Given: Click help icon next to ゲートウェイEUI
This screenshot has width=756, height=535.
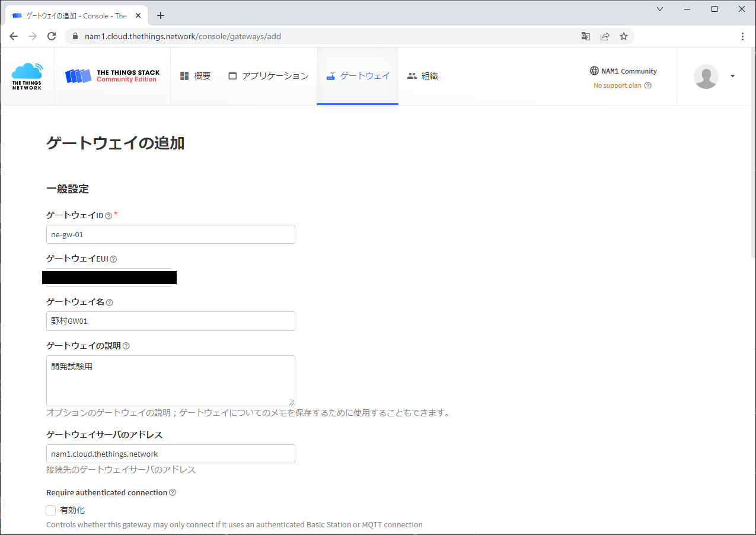Looking at the screenshot, I should pyautogui.click(x=113, y=259).
